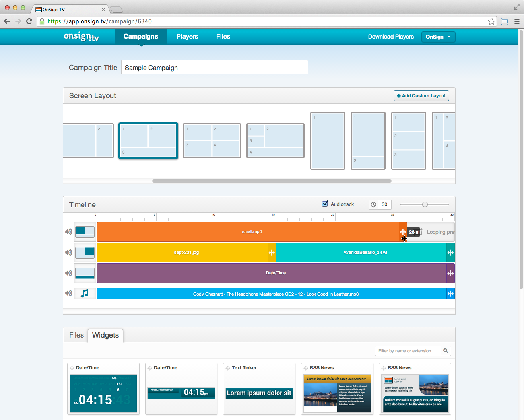The image size is (524, 420).
Task: Click the bookmark star in address bar
Action: (x=492, y=21)
